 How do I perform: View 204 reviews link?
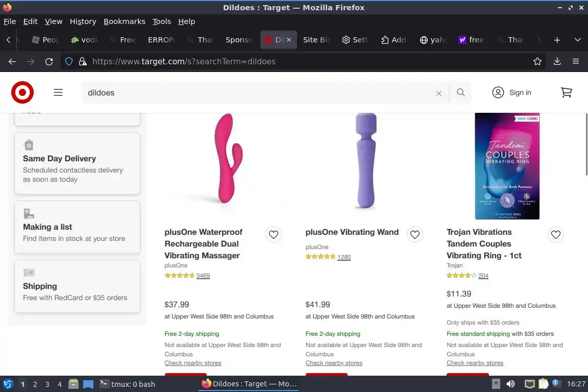(483, 275)
